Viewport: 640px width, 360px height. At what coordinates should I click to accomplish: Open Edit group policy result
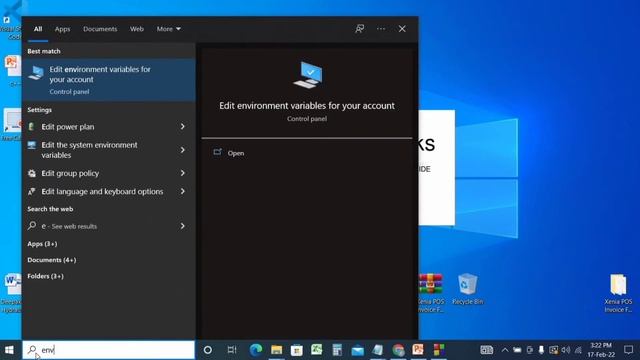70,173
